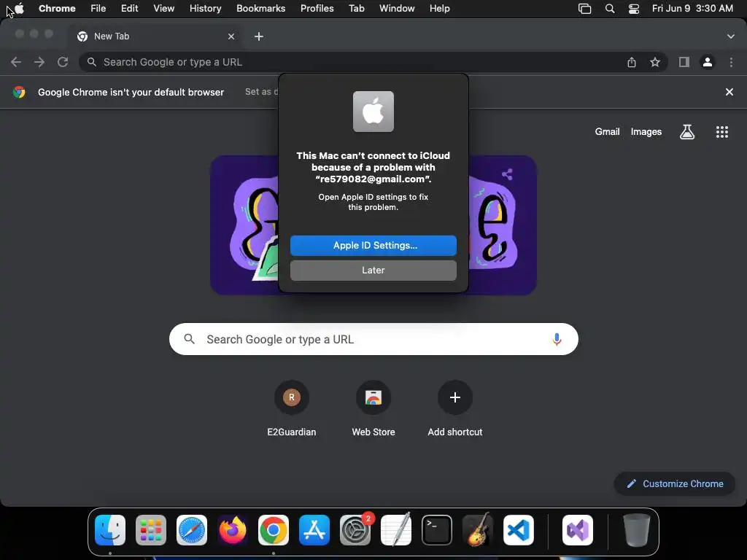Open the Chrome three-dot menu
747x560 pixels.
(x=731, y=62)
